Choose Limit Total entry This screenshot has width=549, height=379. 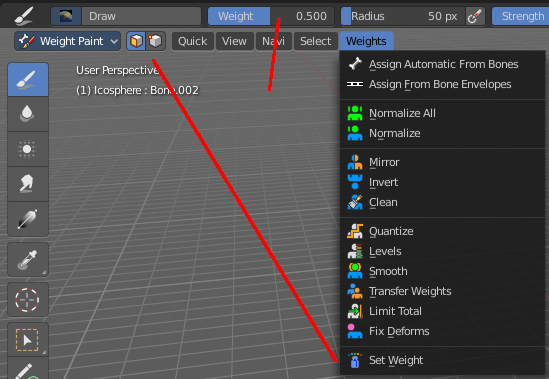(443, 311)
